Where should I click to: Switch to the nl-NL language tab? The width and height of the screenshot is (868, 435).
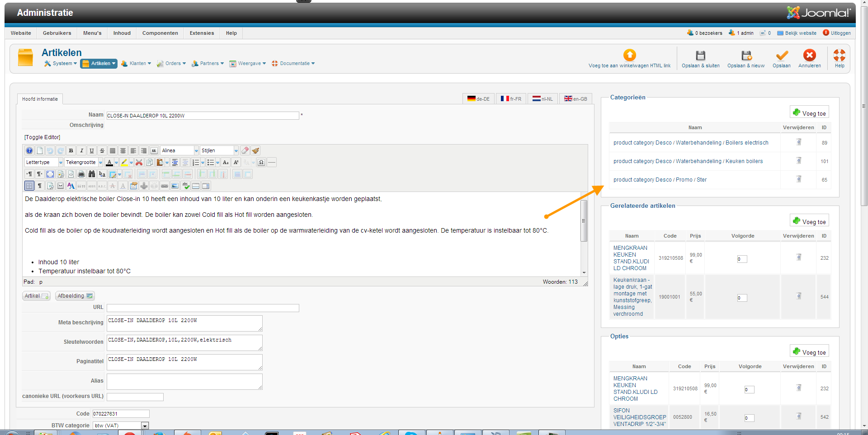click(x=542, y=99)
